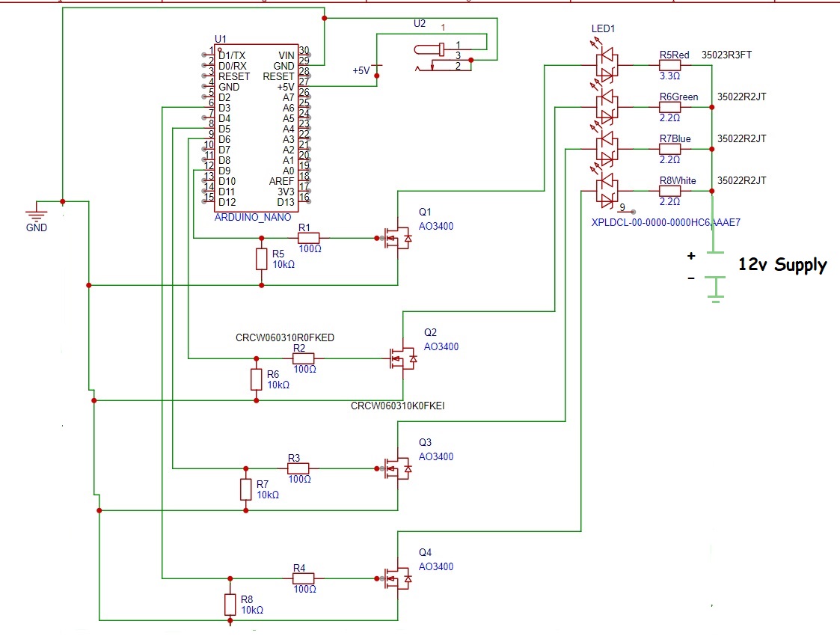Select pin D1/TX on the Arduino

[x=231, y=54]
